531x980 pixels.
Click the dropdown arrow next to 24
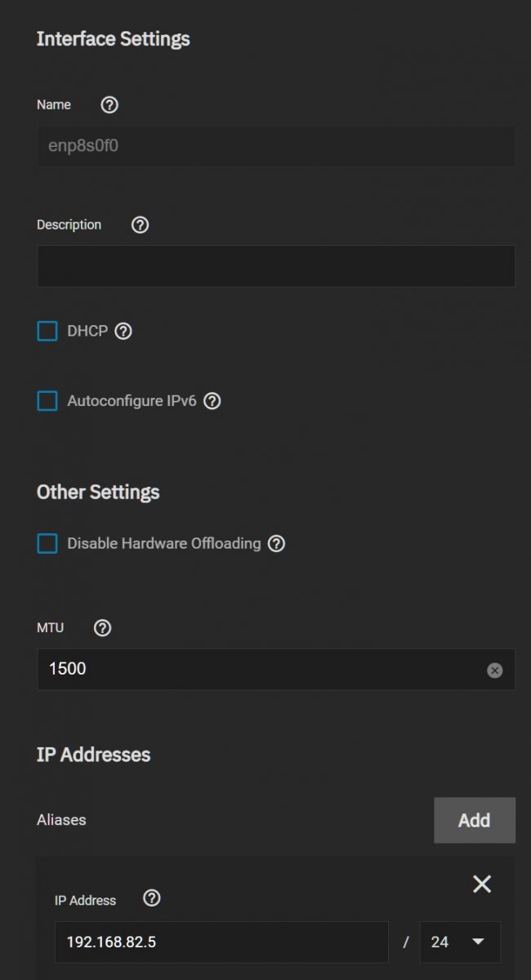(x=479, y=942)
